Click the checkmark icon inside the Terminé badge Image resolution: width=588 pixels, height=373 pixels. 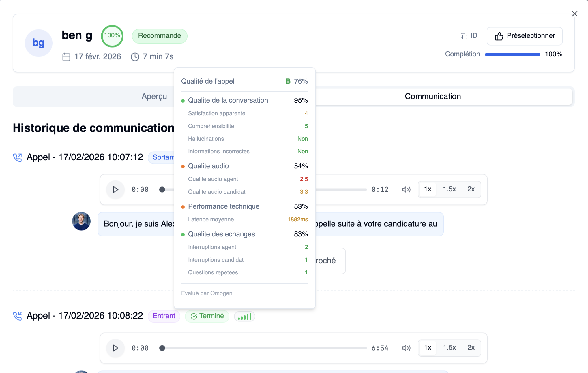click(194, 316)
